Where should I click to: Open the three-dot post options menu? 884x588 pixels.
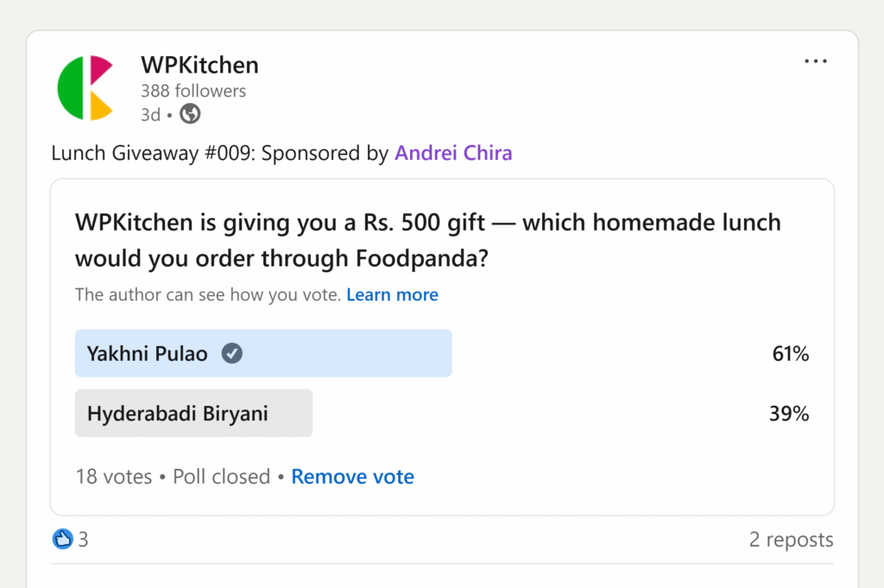point(815,61)
